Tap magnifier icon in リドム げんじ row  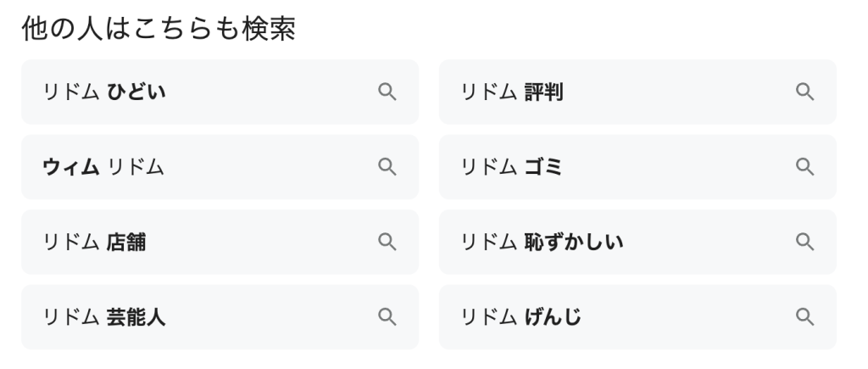point(804,317)
